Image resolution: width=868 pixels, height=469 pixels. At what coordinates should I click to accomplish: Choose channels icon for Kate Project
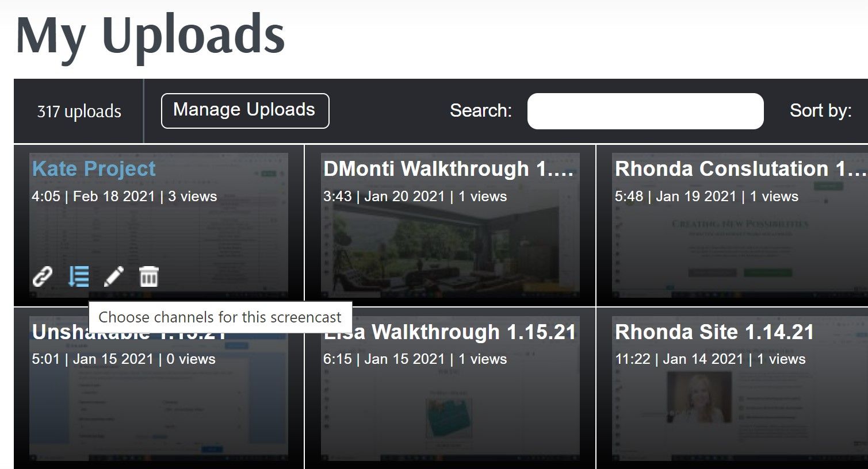click(78, 276)
